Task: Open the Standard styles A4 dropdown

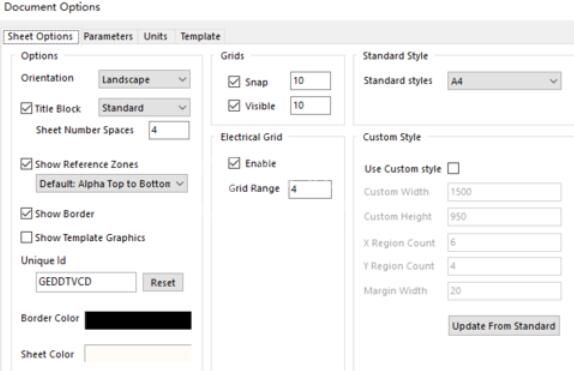Action: pos(504,81)
